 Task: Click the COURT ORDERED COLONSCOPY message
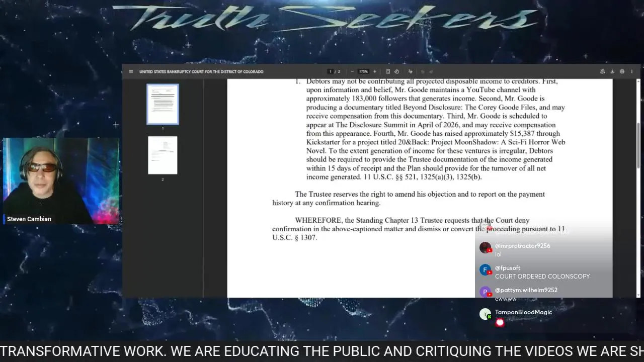point(542,277)
